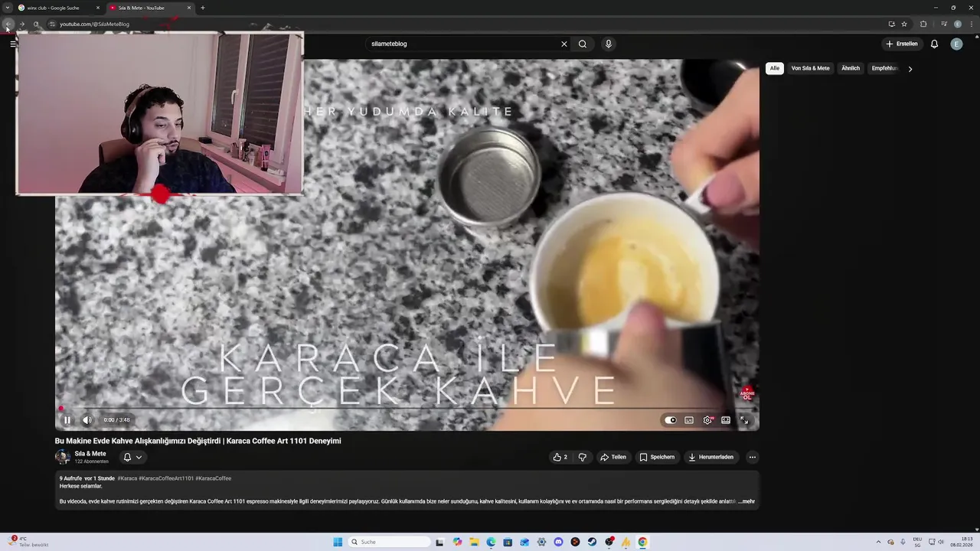Image resolution: width=980 pixels, height=551 pixels.
Task: Open the Sıla & Mete channel name link
Action: 90,454
